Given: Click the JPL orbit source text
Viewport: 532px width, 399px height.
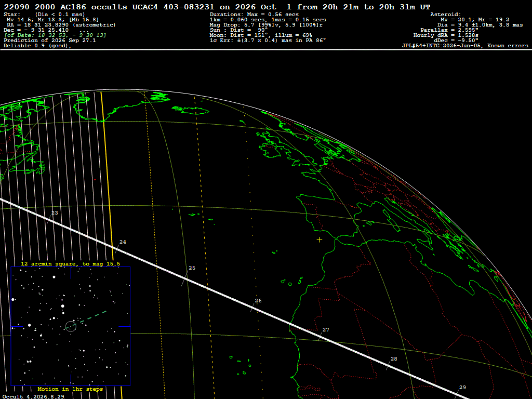Looking at the screenshot, I should click(x=465, y=46).
